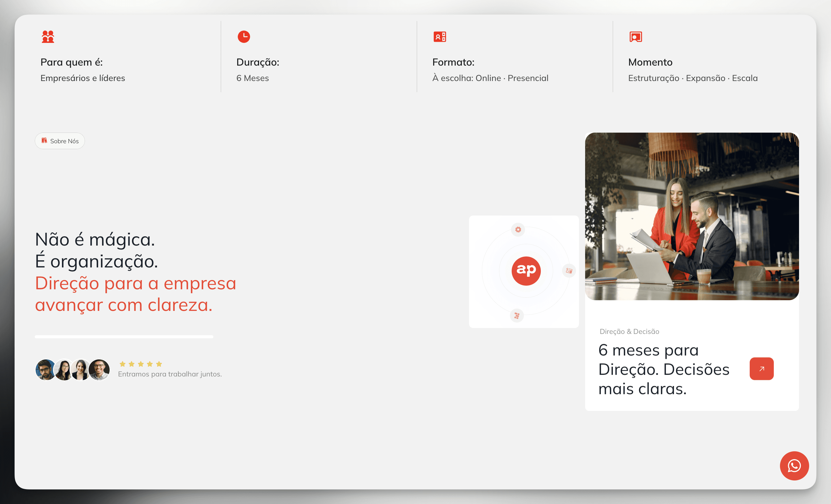Open the WhatsApp chat floating button

[794, 466]
